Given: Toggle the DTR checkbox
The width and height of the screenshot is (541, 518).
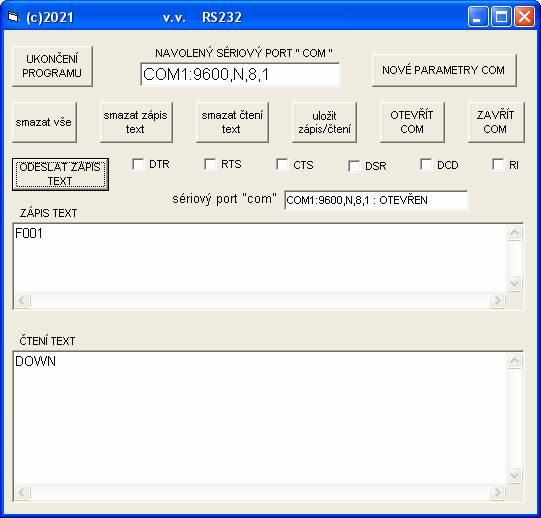Looking at the screenshot, I should (x=138, y=164).
